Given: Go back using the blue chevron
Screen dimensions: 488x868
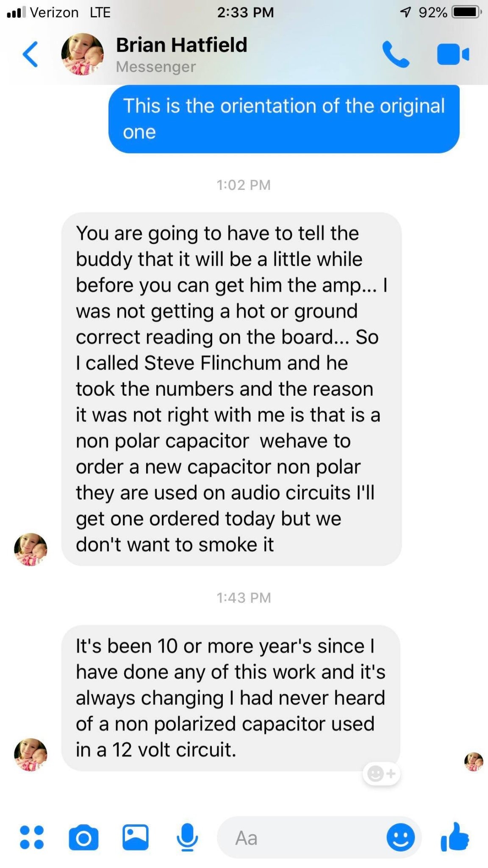Looking at the screenshot, I should coord(30,54).
